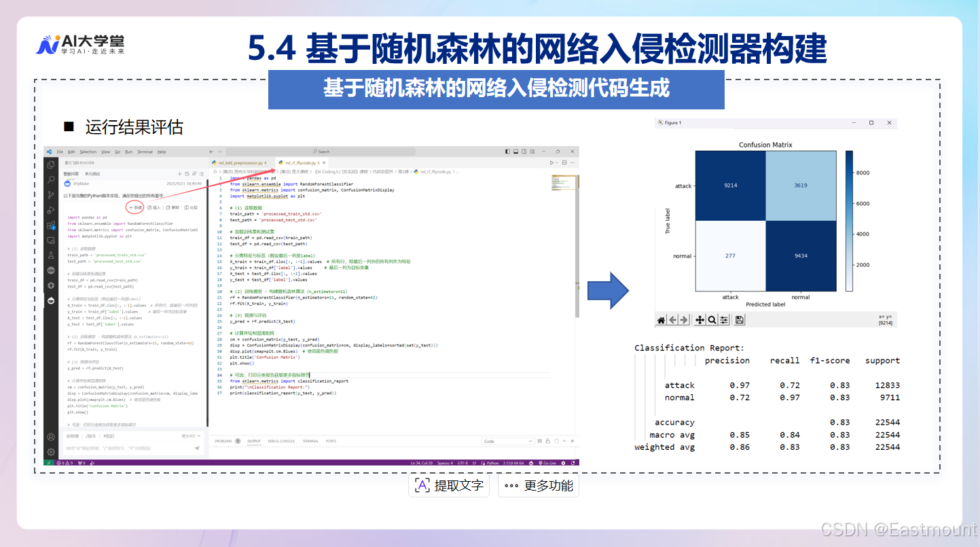The image size is (980, 547).
Task: Click the 更多功能 button
Action: (x=539, y=485)
